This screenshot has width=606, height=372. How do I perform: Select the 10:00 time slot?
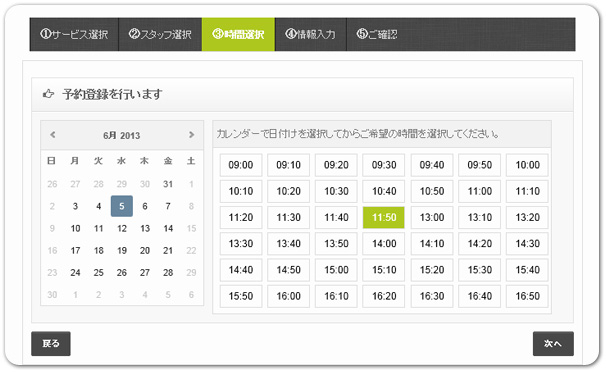click(527, 165)
